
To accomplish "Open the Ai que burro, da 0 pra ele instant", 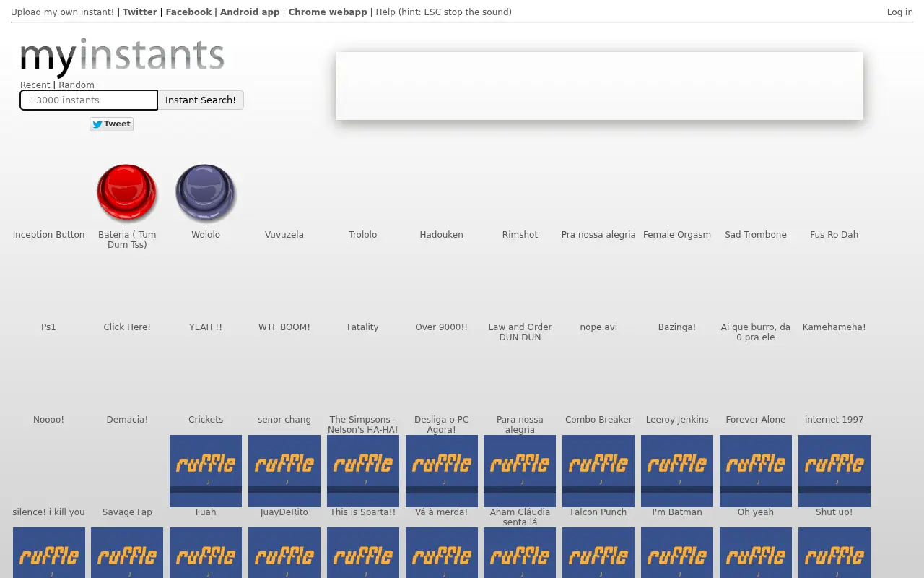I will [756, 332].
